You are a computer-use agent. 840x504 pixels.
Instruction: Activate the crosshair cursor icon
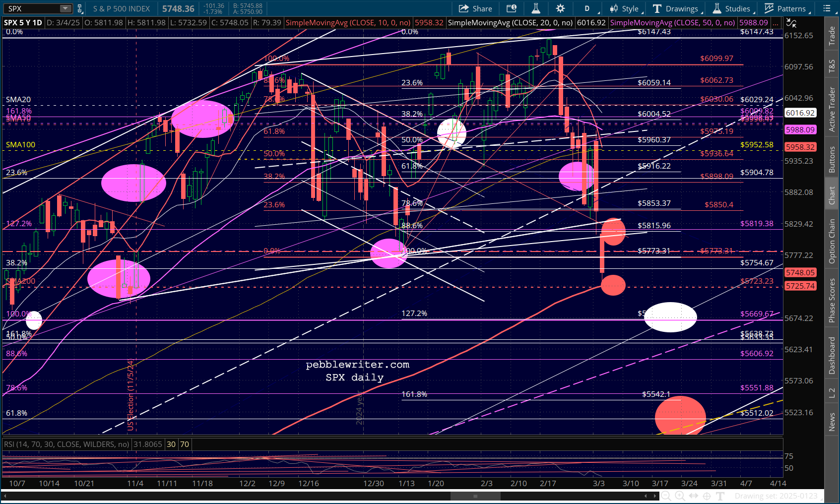pyautogui.click(x=707, y=496)
